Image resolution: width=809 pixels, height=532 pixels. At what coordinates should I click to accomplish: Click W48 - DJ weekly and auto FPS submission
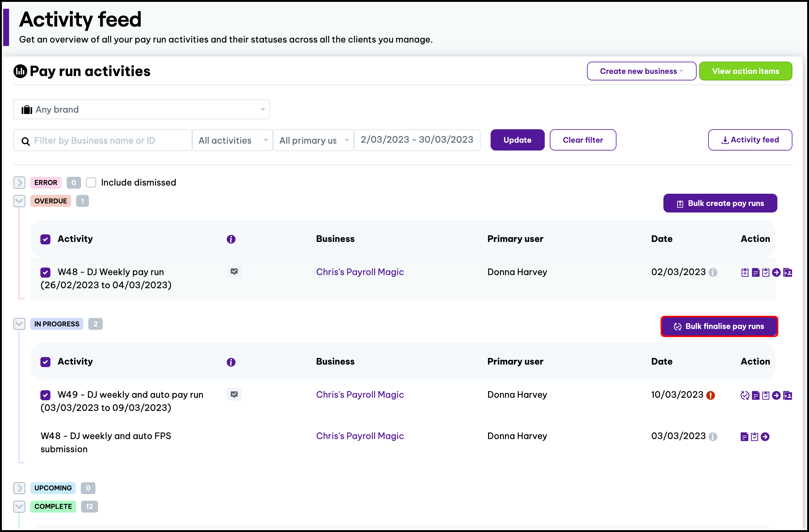point(106,442)
